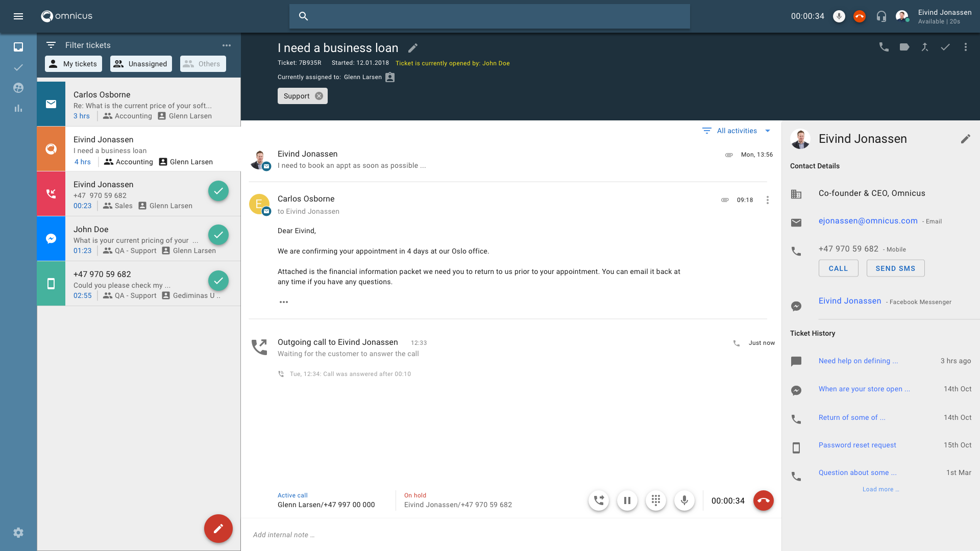Open the Filter tickets options menu
The height and width of the screenshot is (551, 980).
tap(227, 45)
